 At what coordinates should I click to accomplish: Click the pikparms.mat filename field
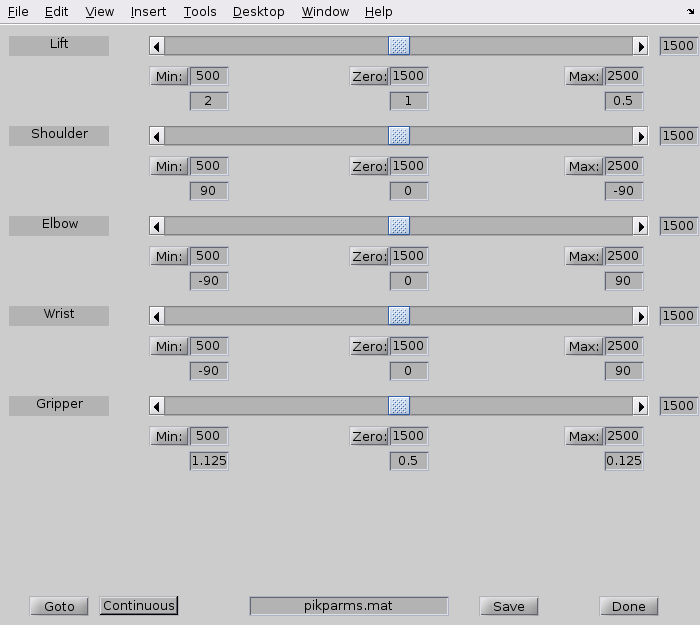[x=348, y=606]
